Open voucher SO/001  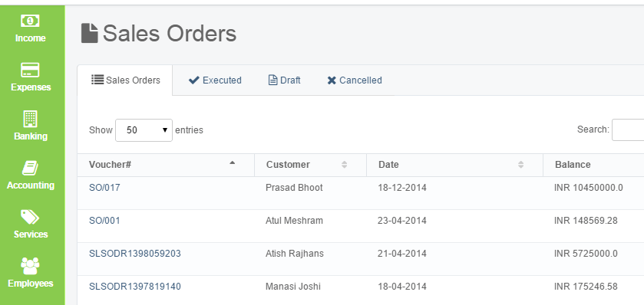click(x=104, y=221)
